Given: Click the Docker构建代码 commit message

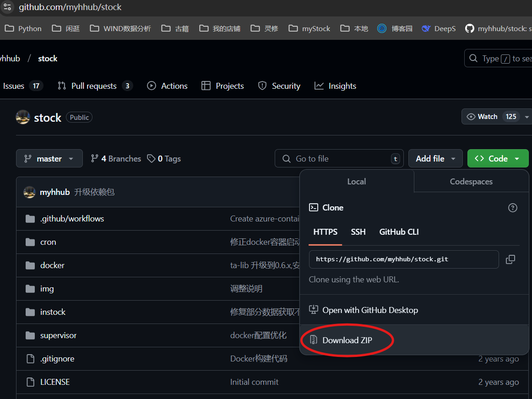Looking at the screenshot, I should (259, 359).
